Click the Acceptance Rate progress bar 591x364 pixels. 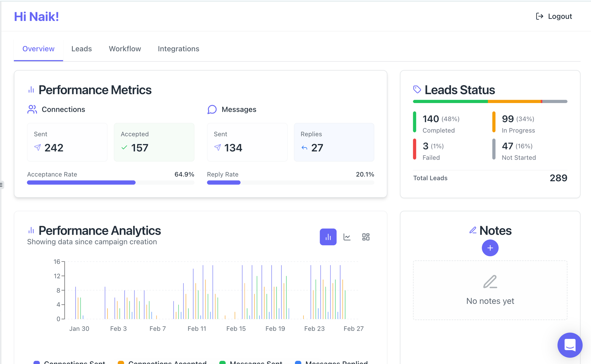coord(111,182)
